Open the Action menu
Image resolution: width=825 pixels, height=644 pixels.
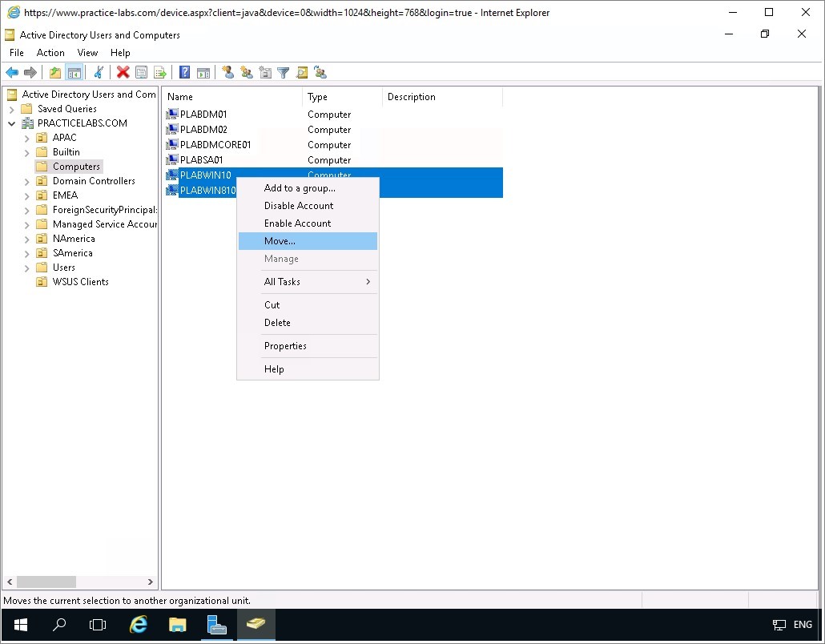[x=50, y=53]
